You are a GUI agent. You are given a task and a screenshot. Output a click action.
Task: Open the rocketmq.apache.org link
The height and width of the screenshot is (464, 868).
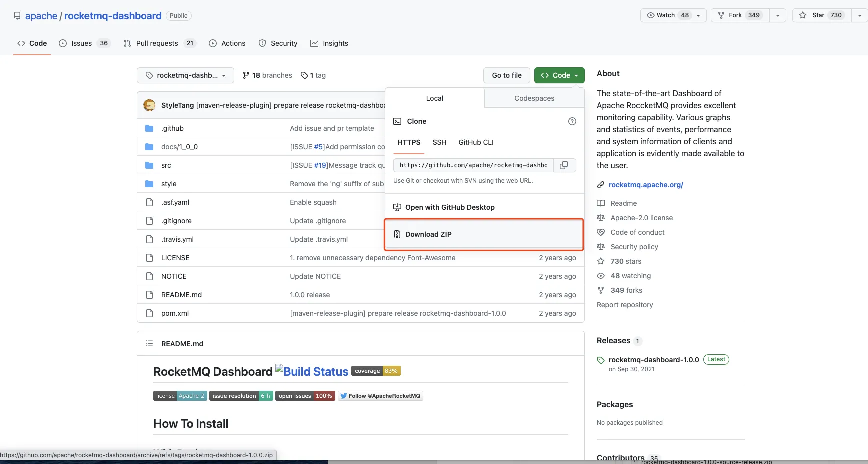click(x=645, y=185)
